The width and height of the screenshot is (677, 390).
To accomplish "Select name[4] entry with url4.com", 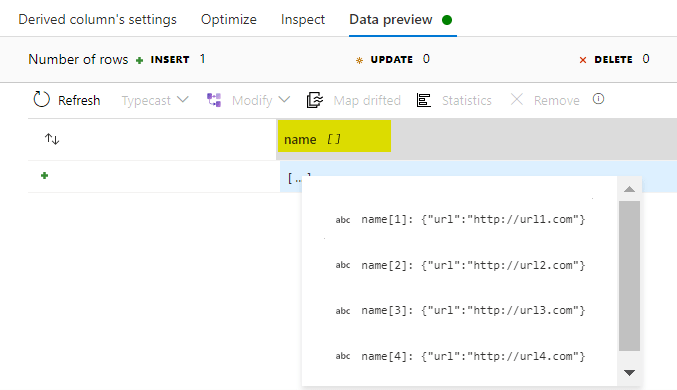I will click(x=473, y=356).
